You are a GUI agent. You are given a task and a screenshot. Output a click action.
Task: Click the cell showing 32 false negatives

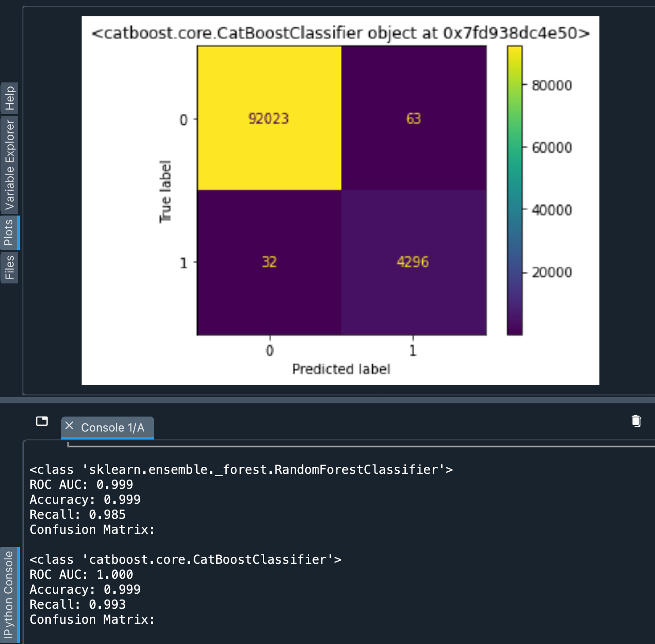coord(269,262)
